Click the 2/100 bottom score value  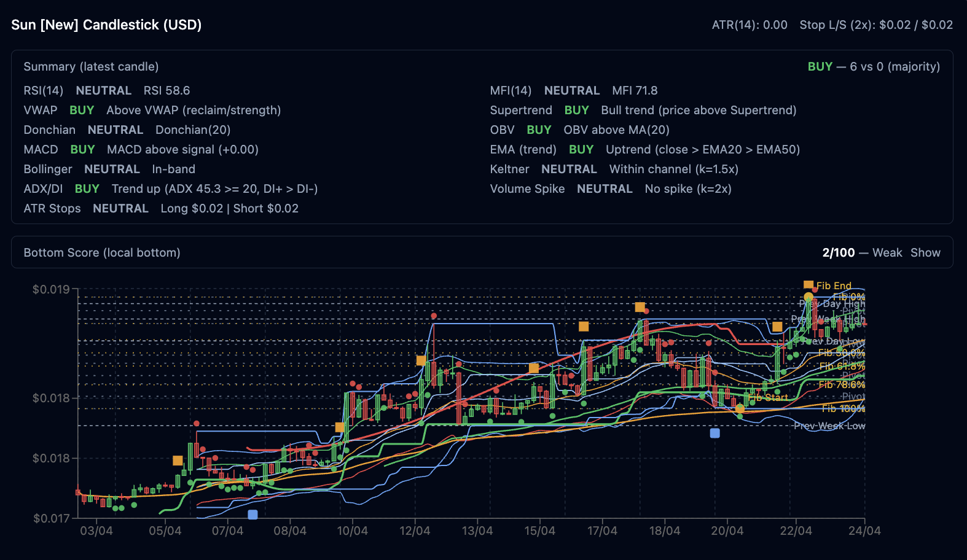point(838,252)
